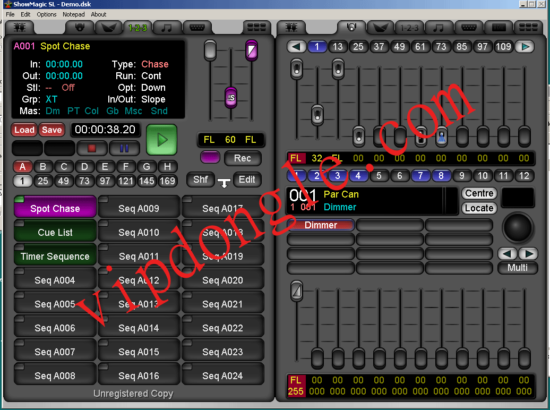Viewport: 550px width, 410px height.
Task: Click the lower-left fader knob with triangle
Action: [297, 291]
